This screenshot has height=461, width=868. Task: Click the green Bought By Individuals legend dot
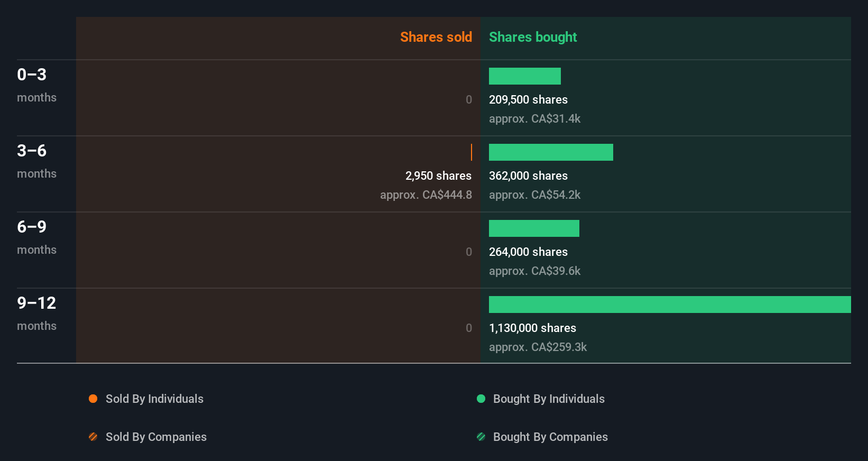[481, 399]
